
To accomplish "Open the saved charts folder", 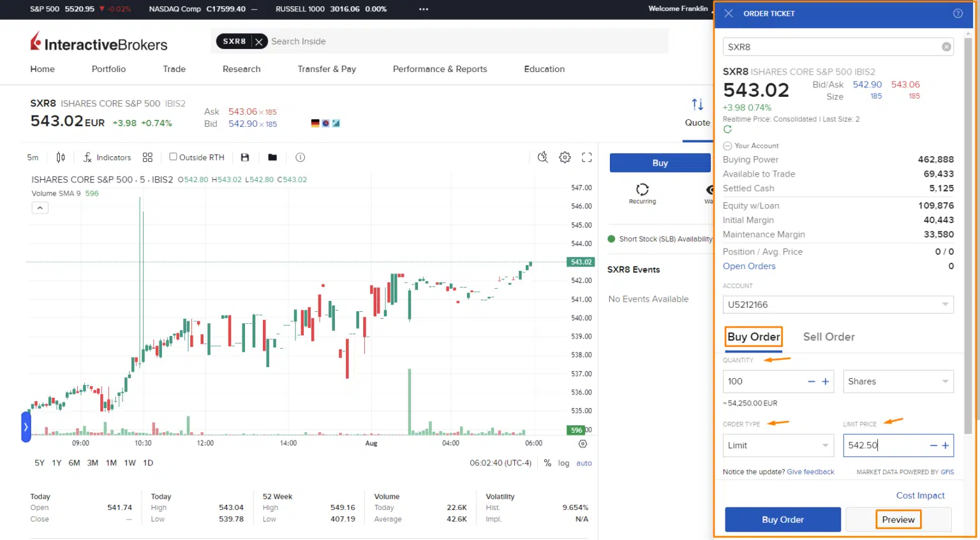I will click(x=272, y=157).
